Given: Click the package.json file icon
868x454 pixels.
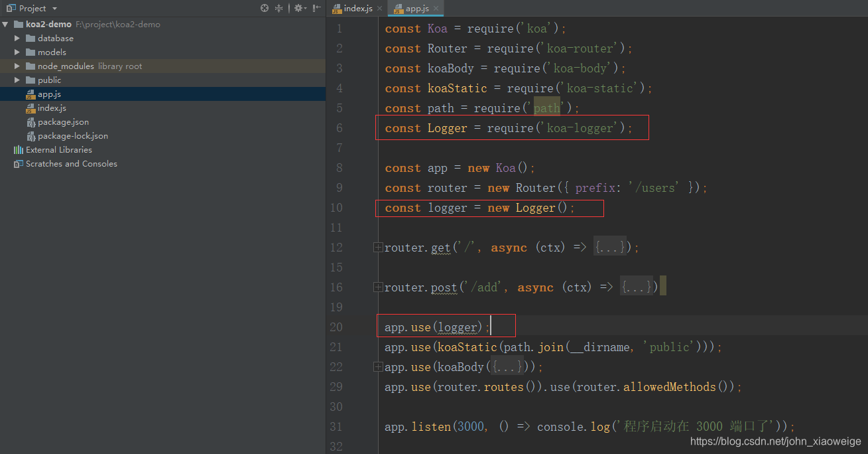Looking at the screenshot, I should [x=31, y=122].
